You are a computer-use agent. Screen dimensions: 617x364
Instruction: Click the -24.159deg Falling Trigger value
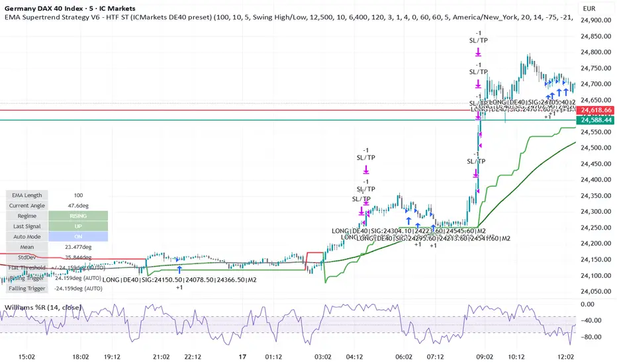[x=78, y=289]
